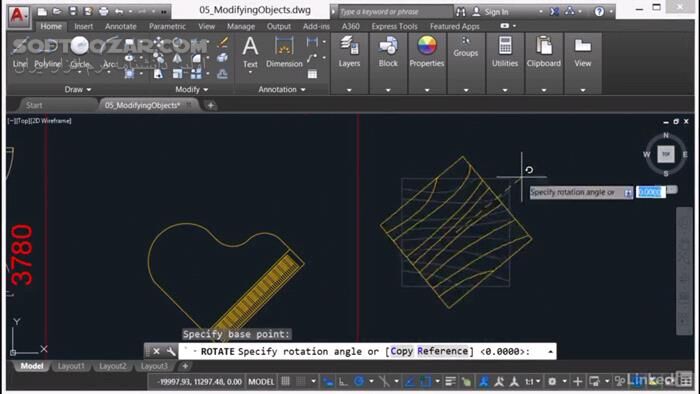Click the add layout plus button

point(185,366)
